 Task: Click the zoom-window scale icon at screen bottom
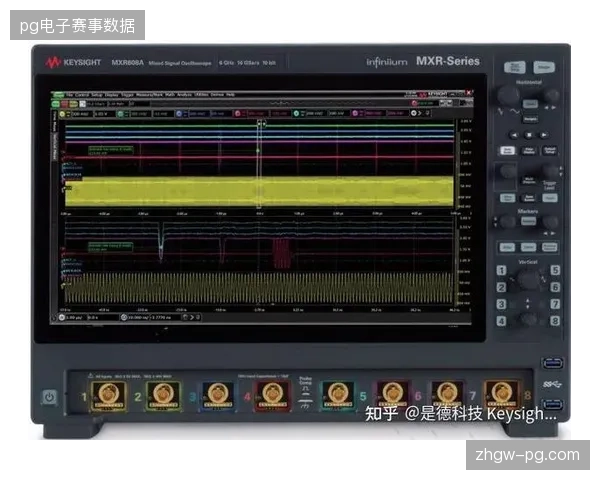[124, 317]
